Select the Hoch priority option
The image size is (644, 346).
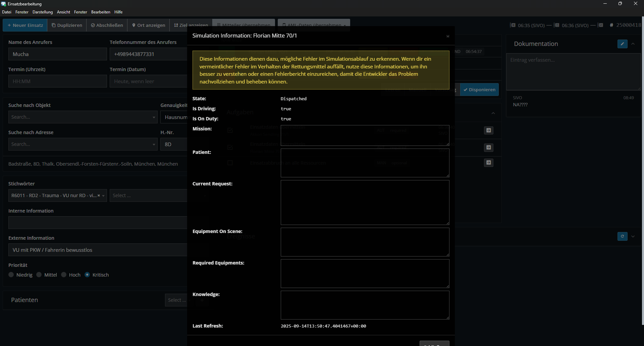(64, 275)
